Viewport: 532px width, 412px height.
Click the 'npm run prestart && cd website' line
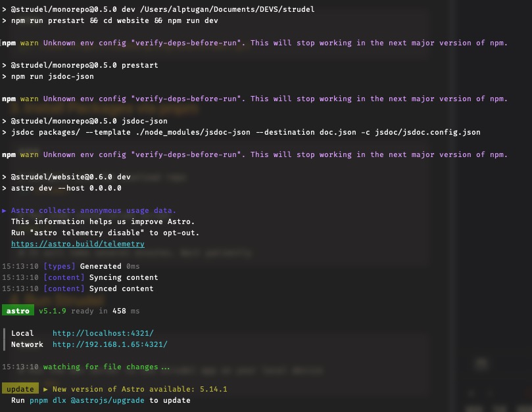(x=114, y=20)
